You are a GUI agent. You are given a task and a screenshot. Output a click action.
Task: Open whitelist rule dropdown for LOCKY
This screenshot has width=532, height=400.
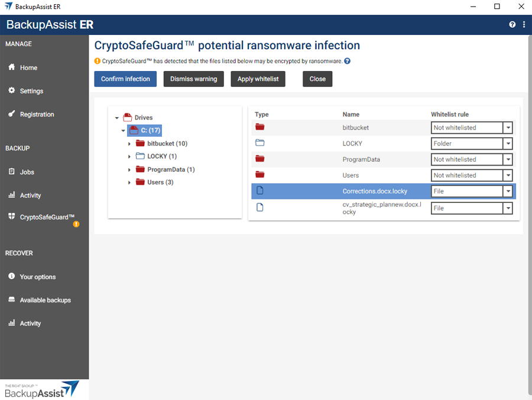[508, 144]
